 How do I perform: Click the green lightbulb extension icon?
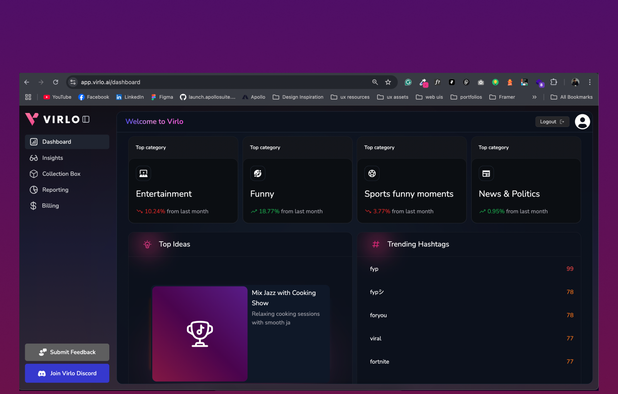pyautogui.click(x=495, y=82)
